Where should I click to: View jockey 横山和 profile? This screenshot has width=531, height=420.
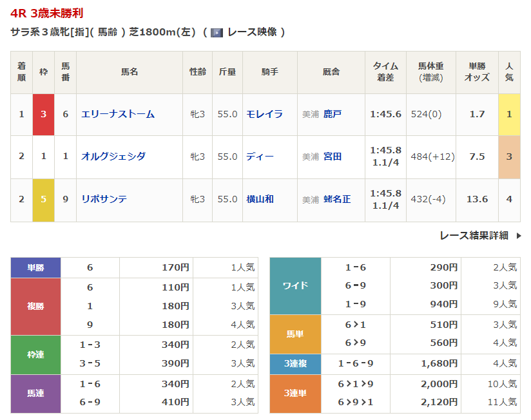pyautogui.click(x=260, y=199)
